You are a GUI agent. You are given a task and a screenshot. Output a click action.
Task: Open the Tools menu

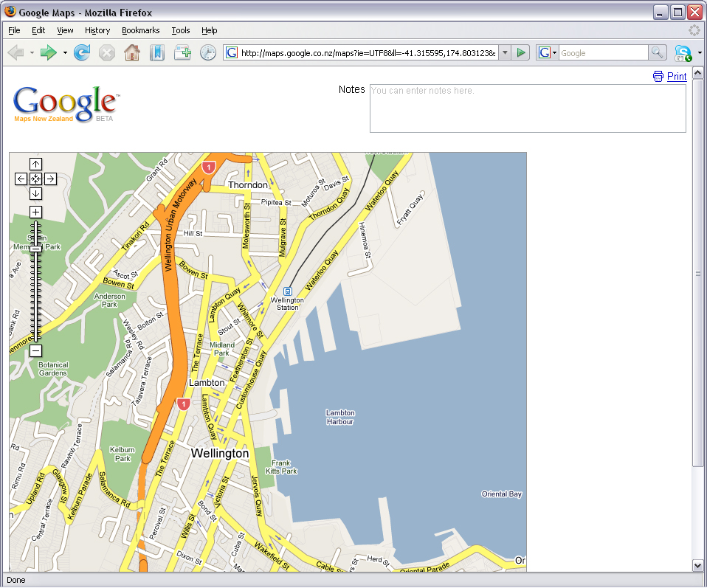[181, 30]
